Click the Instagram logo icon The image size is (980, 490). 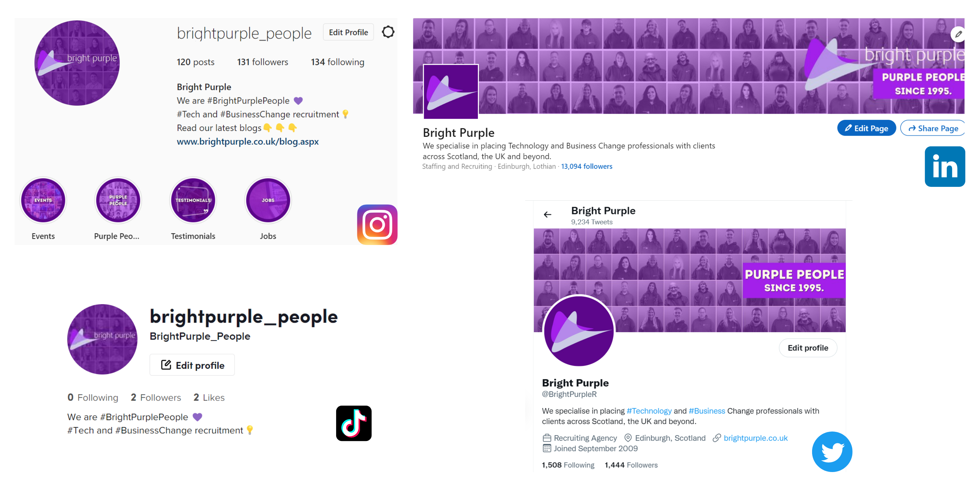click(377, 224)
